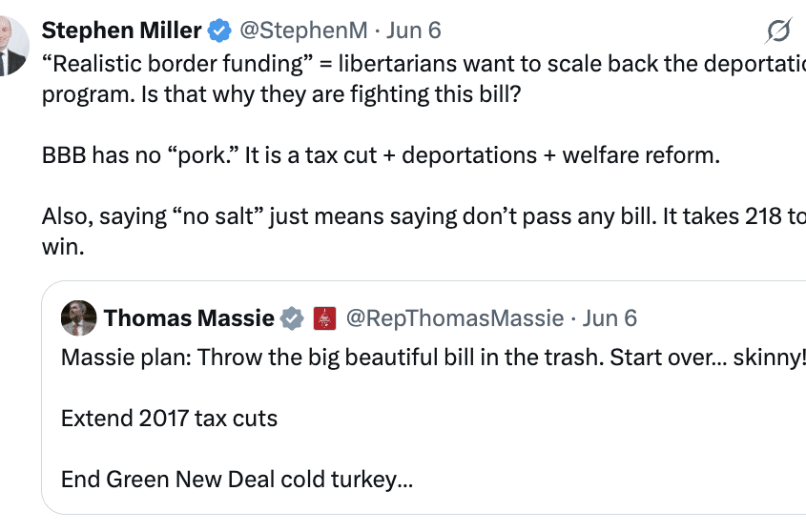Open the Jun 6 timestamp in quoted post
Viewport: 806px width, 532px height.
pyautogui.click(x=610, y=318)
